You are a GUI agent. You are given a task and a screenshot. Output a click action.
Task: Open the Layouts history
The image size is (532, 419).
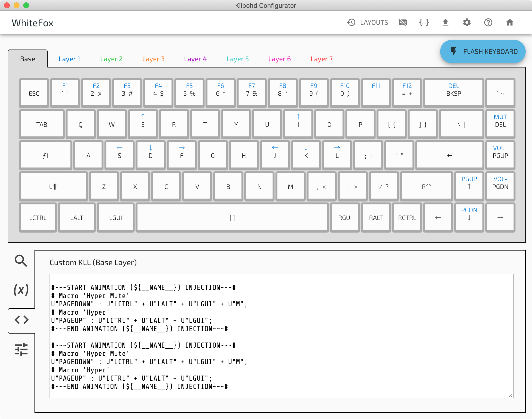tap(367, 23)
